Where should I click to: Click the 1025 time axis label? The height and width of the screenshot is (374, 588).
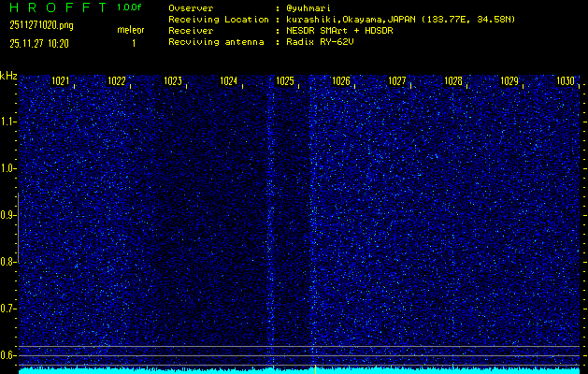click(x=284, y=81)
